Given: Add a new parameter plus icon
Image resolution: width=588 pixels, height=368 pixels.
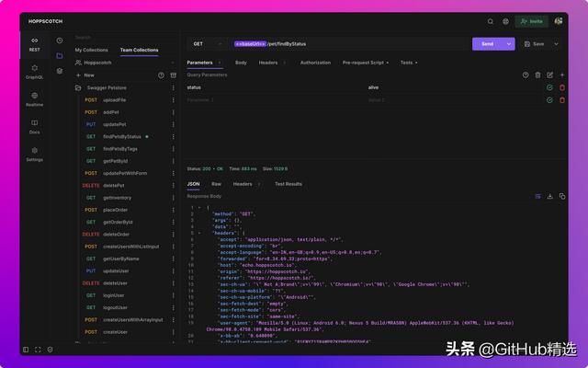Looking at the screenshot, I should (x=561, y=75).
